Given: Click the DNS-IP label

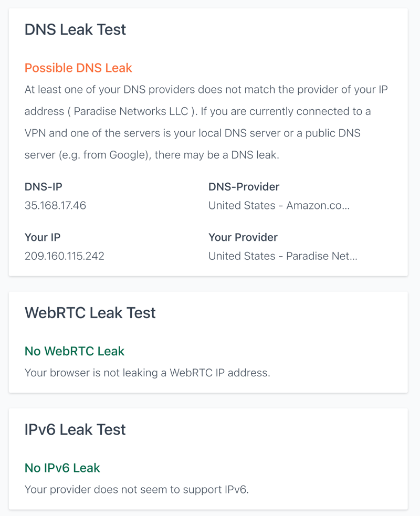Looking at the screenshot, I should click(x=44, y=186).
